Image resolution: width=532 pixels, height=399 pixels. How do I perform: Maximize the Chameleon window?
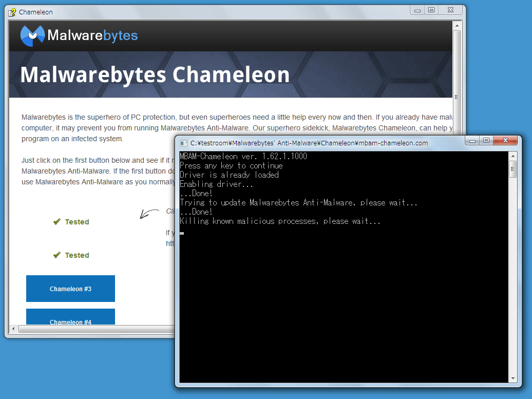tap(431, 10)
